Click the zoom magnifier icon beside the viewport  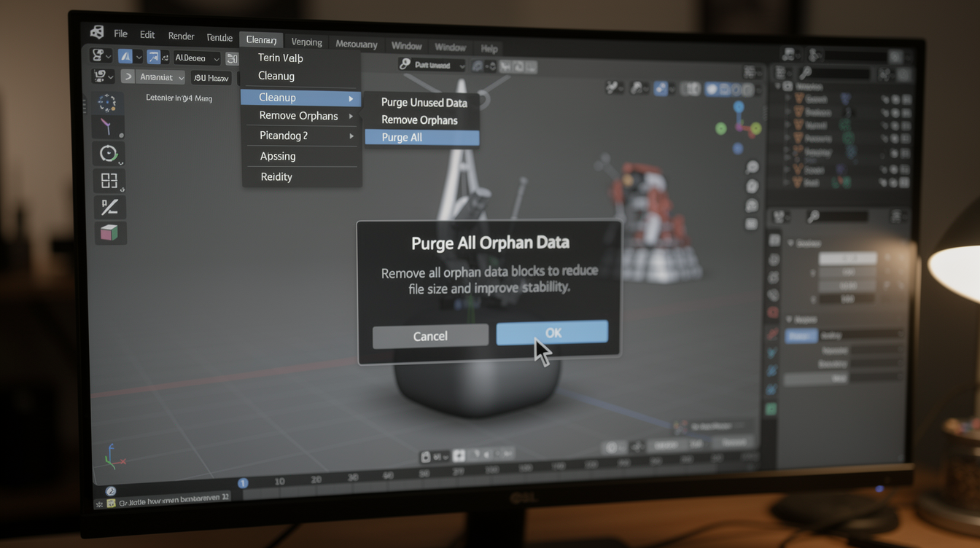click(x=752, y=166)
